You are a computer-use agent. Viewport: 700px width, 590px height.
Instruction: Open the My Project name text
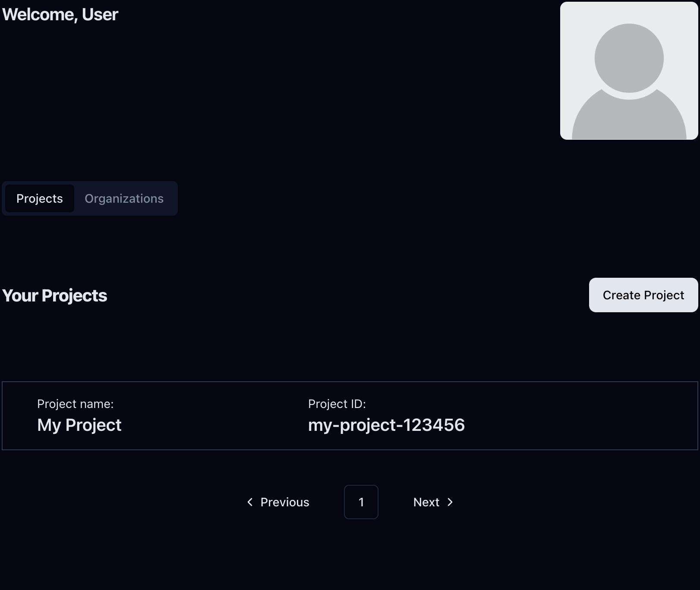79,425
